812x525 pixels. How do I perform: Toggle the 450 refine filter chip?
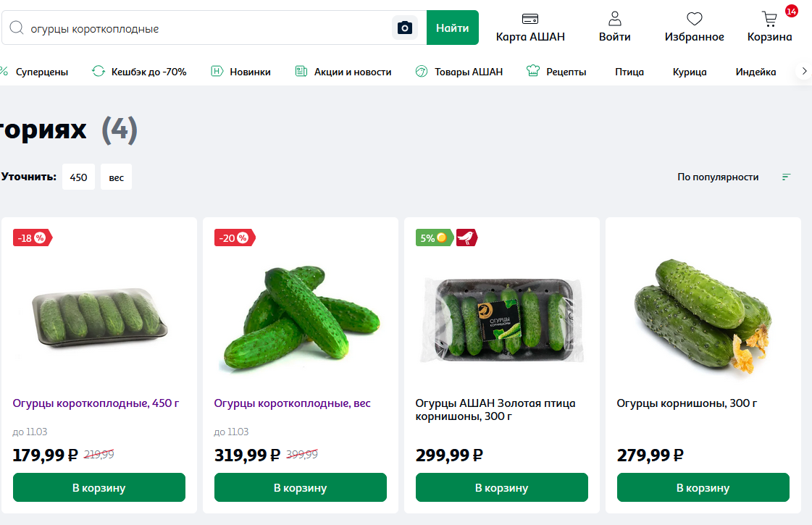pos(78,177)
